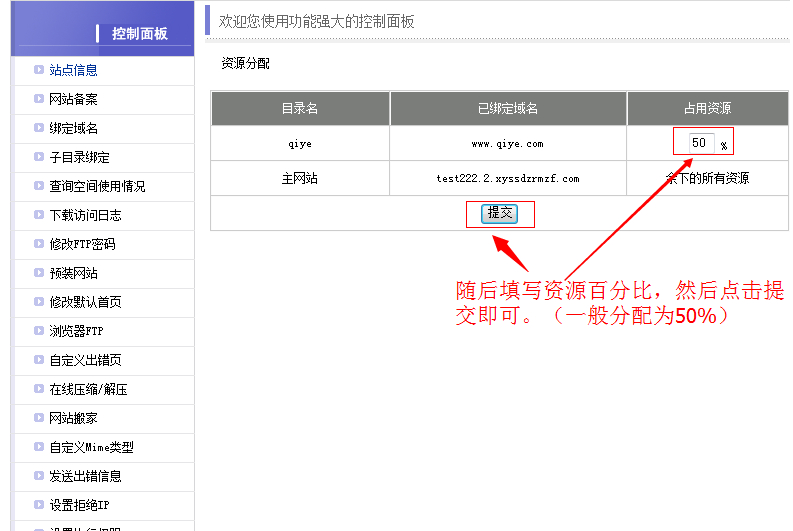Click the arrow icon beside 子目录绑定
The height and width of the screenshot is (531, 793).
click(39, 156)
